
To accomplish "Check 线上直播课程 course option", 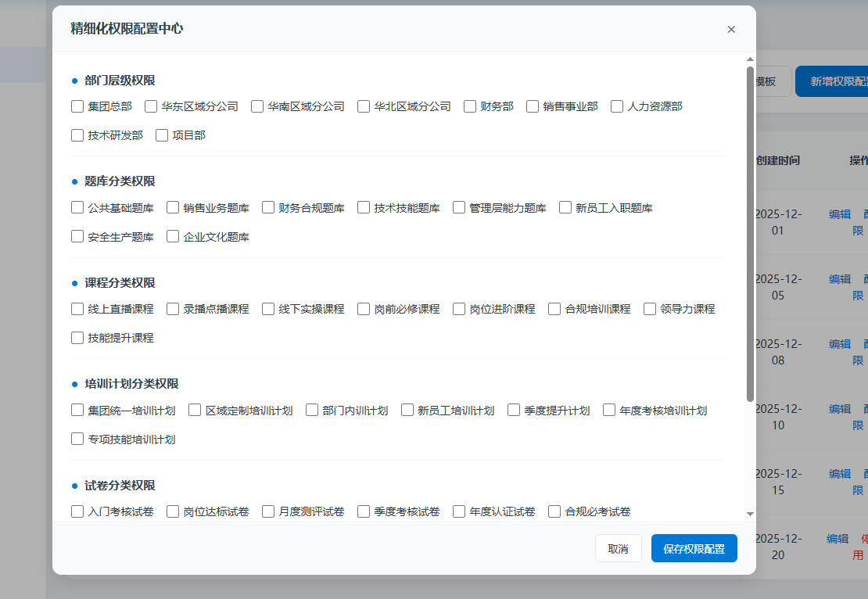I will pos(77,309).
